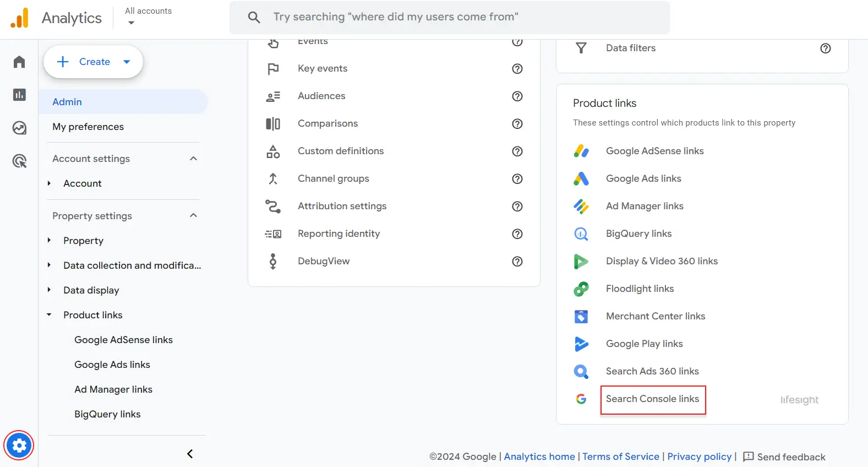Click the Reporting identity icon
Screen dimensions: 868x467
coord(273,234)
